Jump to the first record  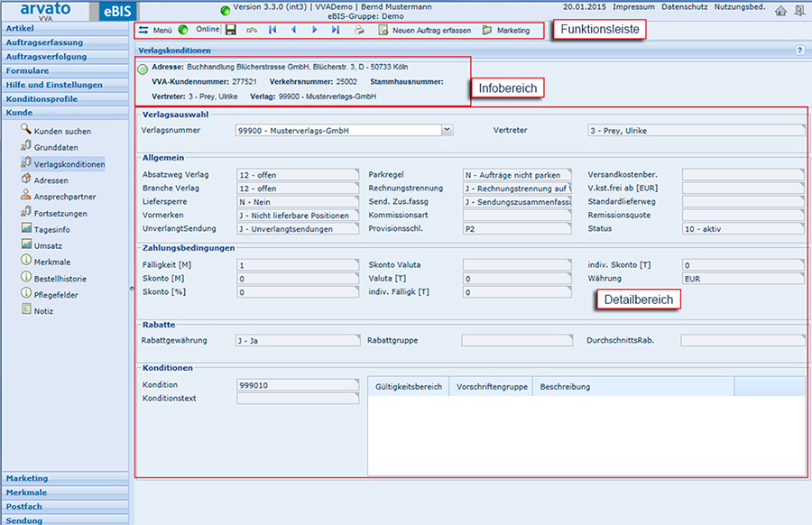[x=272, y=30]
